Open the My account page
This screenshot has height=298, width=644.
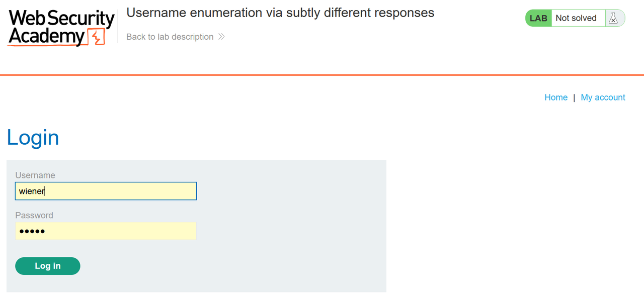pyautogui.click(x=603, y=97)
